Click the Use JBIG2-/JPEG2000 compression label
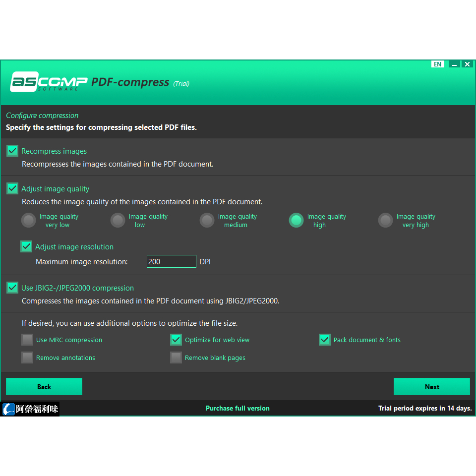Image resolution: width=476 pixels, height=476 pixels. 77,288
